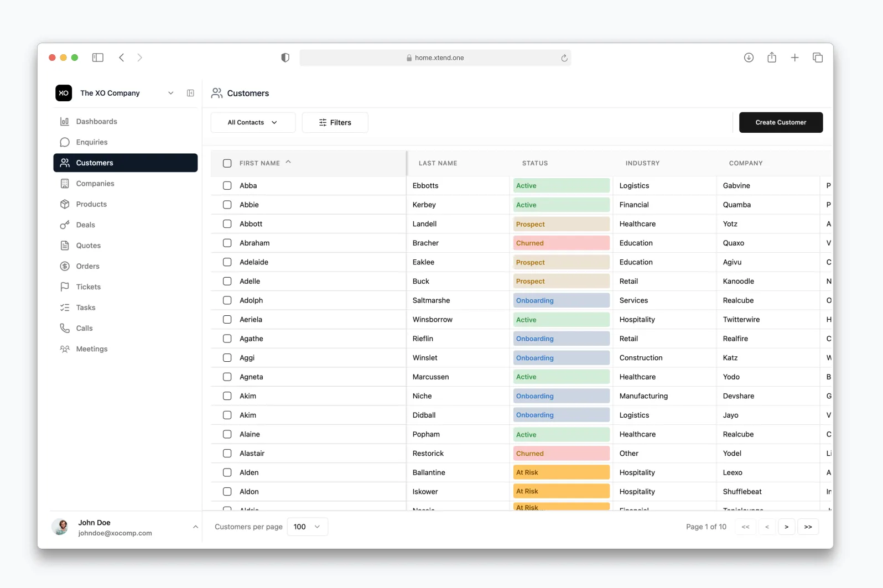The width and height of the screenshot is (883, 588).
Task: Tick the checkbox for Abba Ebbotts
Action: pos(227,185)
